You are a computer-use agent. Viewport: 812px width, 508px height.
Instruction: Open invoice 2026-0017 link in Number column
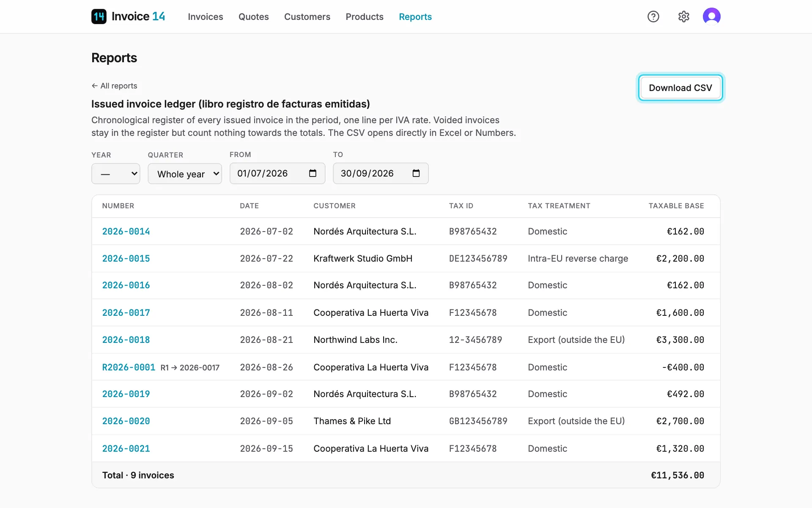coord(126,312)
